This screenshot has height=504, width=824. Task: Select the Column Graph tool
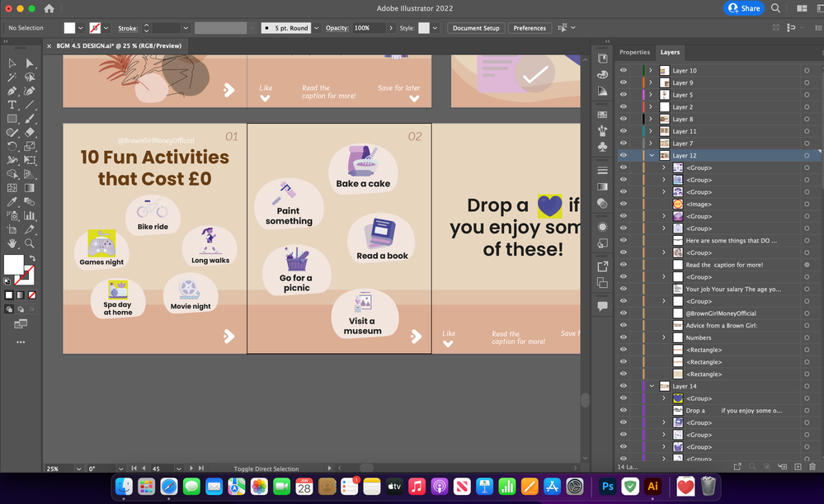[30, 215]
